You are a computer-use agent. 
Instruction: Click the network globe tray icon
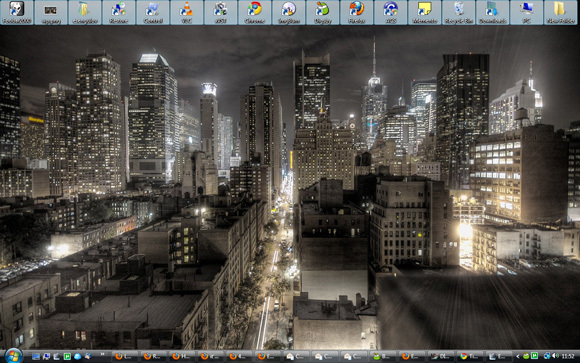coord(547,356)
